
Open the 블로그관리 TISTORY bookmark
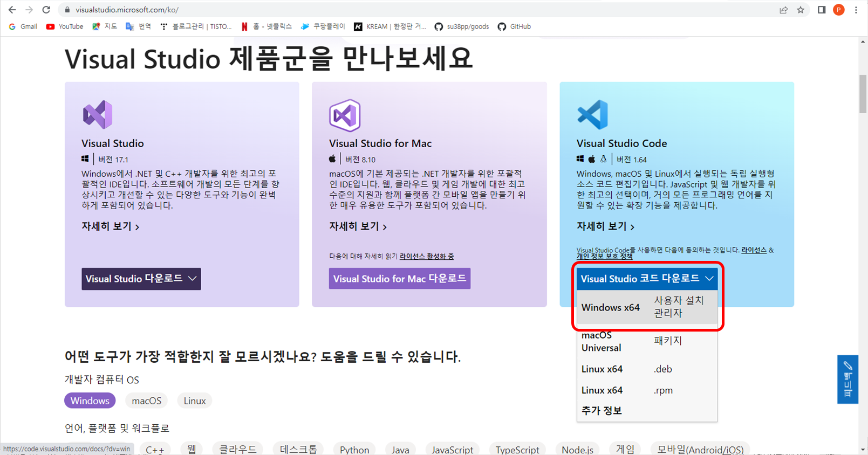tap(196, 26)
